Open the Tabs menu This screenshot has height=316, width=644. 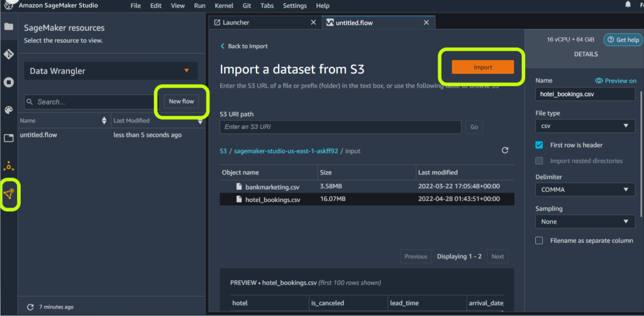(x=267, y=6)
